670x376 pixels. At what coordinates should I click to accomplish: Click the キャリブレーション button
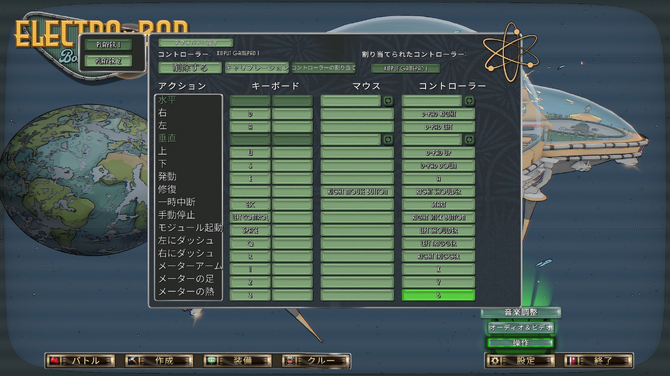coord(257,68)
